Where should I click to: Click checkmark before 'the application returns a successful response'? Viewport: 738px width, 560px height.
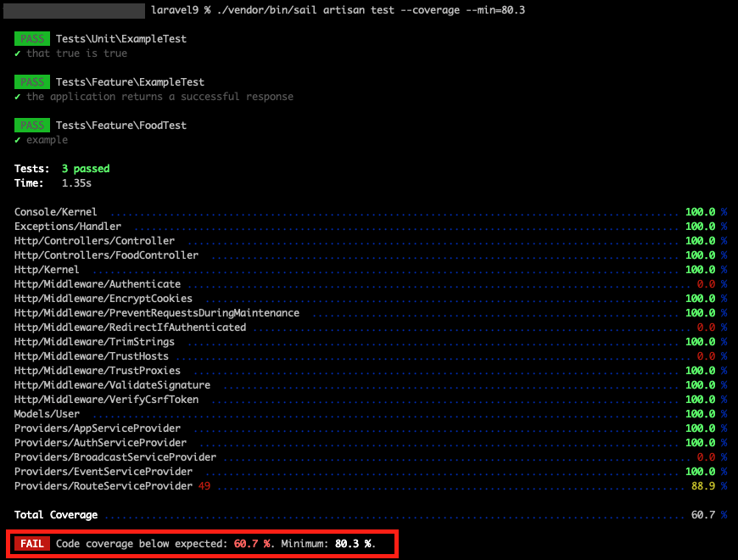pyautogui.click(x=18, y=97)
